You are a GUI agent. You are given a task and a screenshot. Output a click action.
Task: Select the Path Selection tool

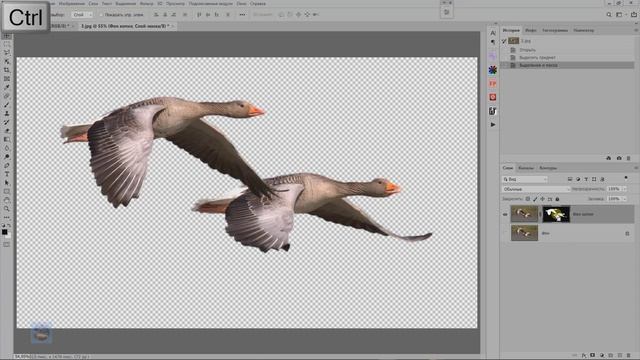[x=7, y=182]
